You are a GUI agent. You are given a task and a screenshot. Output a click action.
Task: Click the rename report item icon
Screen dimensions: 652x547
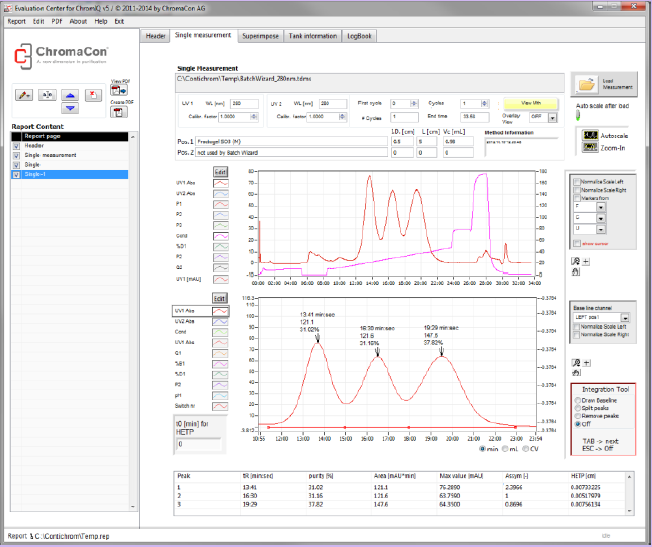point(46,94)
